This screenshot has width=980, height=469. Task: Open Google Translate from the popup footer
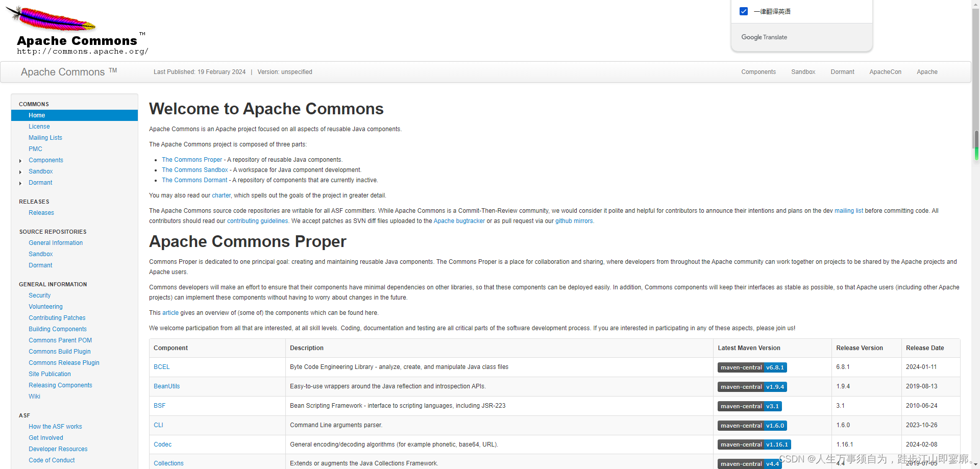[764, 37]
